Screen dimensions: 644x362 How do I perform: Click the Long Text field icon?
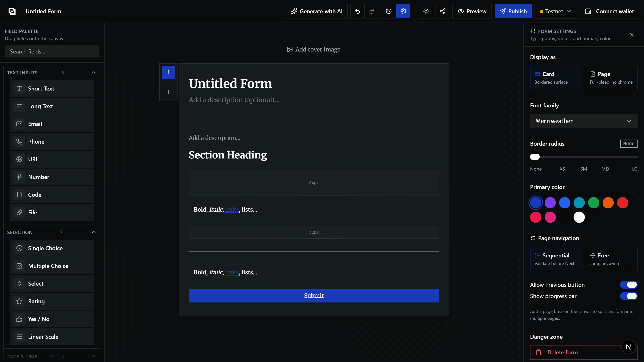click(19, 106)
